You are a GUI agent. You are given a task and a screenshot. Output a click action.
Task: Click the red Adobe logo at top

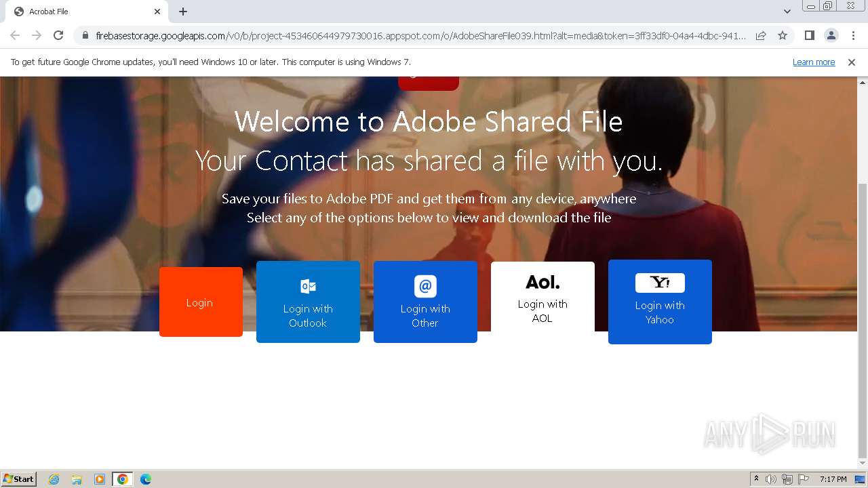[429, 83]
